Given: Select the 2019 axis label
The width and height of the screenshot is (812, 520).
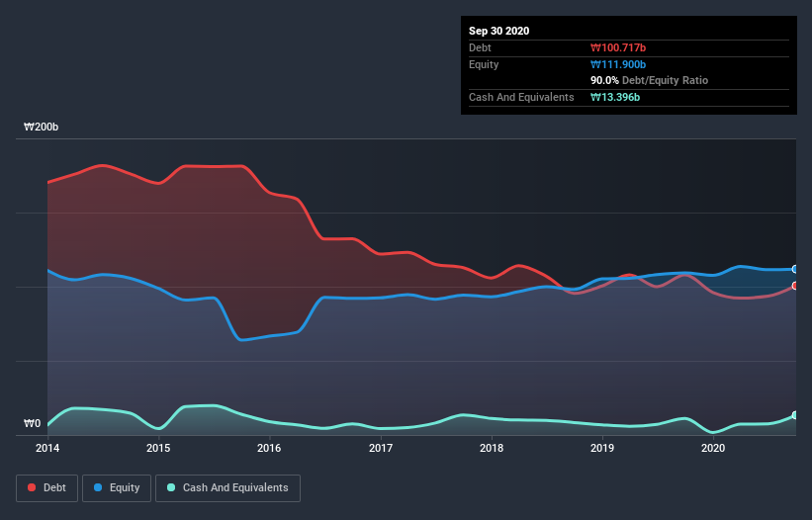Looking at the screenshot, I should (x=602, y=448).
